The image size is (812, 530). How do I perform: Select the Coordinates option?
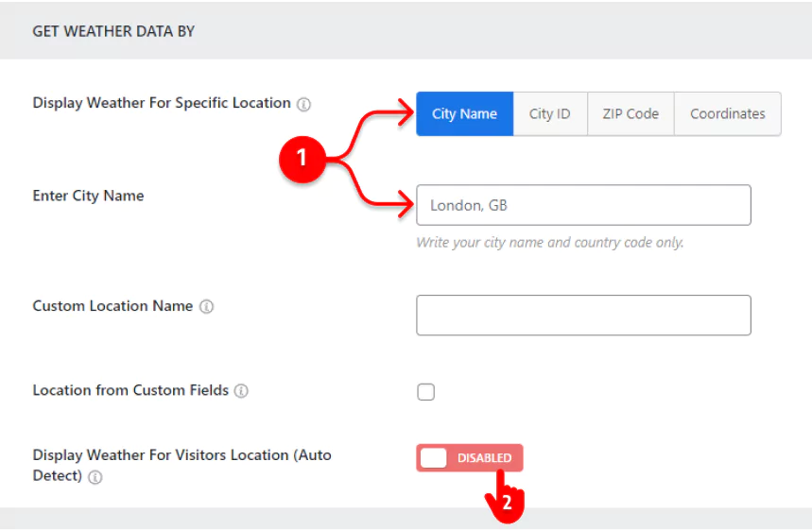tap(728, 114)
